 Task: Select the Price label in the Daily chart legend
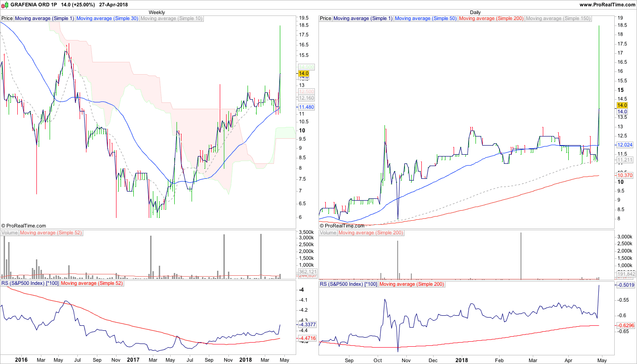(x=326, y=19)
